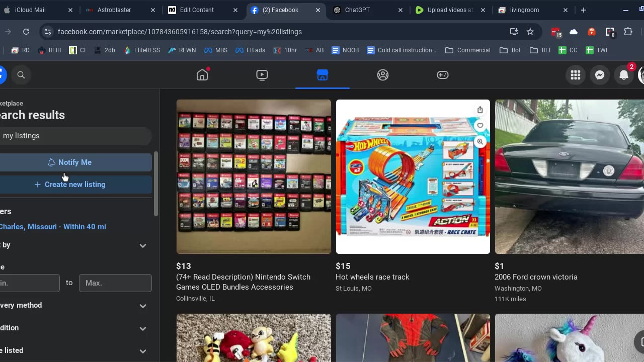Click red extension with 15 badge
The image size is (644, 362).
tap(556, 32)
